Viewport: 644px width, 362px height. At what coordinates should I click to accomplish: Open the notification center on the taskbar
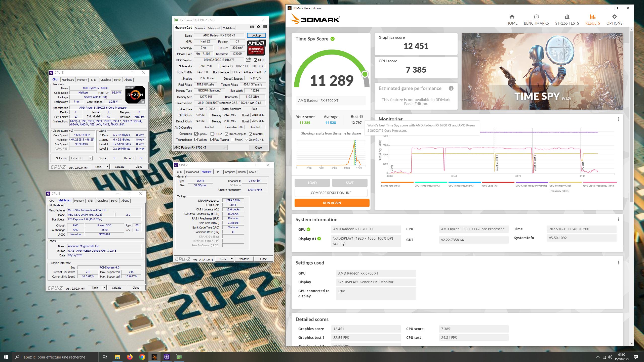point(636,357)
